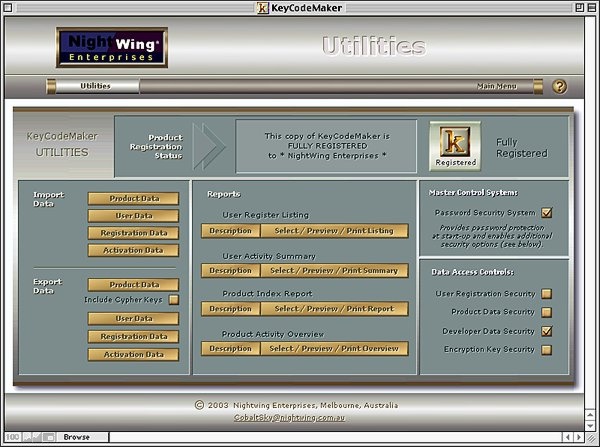Click the vertical scrollbar down arrow
Image resolution: width=600 pixels, height=447 pixels.
click(590, 426)
